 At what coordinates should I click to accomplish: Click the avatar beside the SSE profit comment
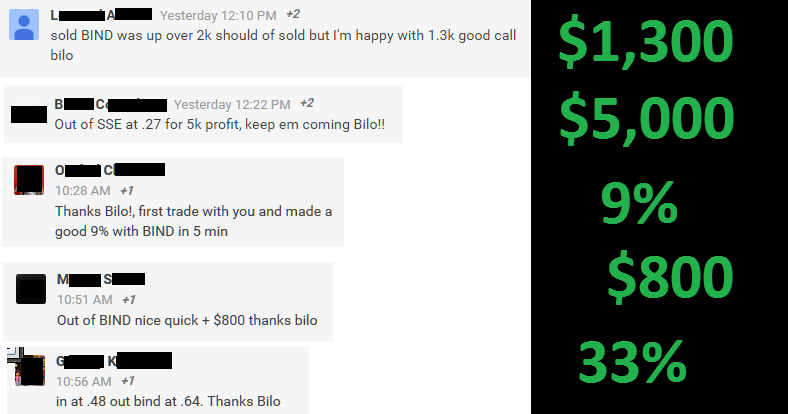coord(29,114)
